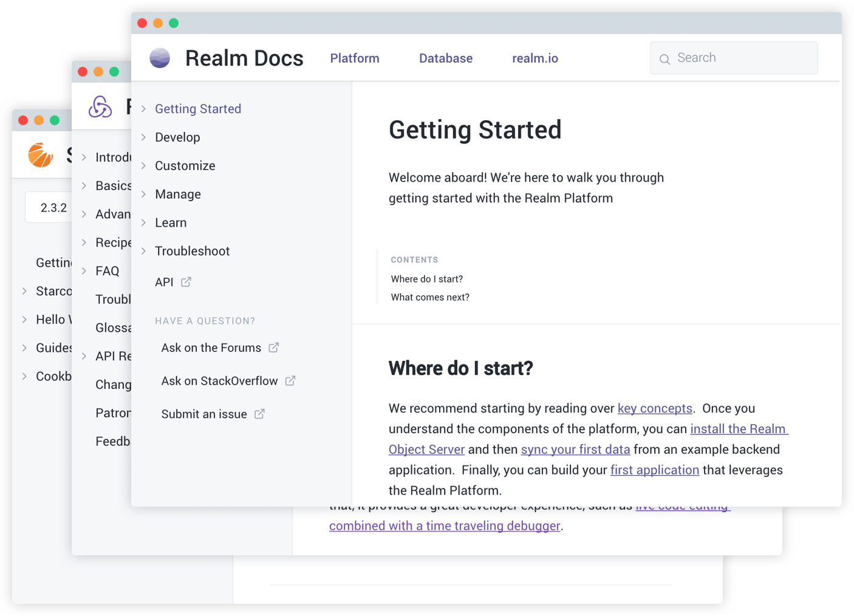The image size is (854, 616).
Task: Select Develop in the sidebar
Action: [x=177, y=137]
